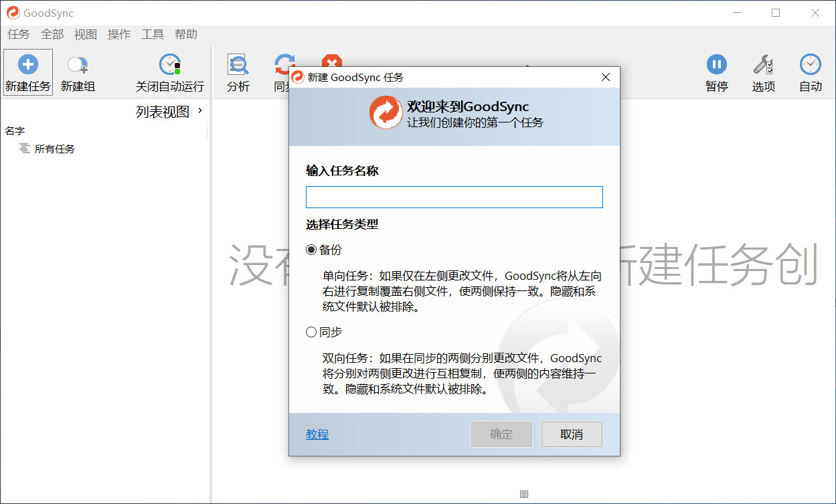Maximize the GoodSync main window
The height and width of the screenshot is (504, 836).
(776, 13)
